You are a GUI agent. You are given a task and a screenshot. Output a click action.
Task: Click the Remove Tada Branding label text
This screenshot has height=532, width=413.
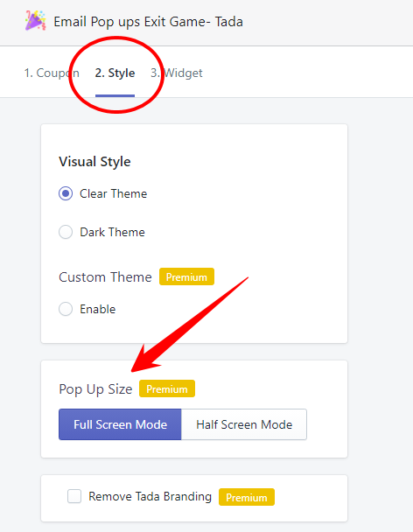pyautogui.click(x=150, y=496)
